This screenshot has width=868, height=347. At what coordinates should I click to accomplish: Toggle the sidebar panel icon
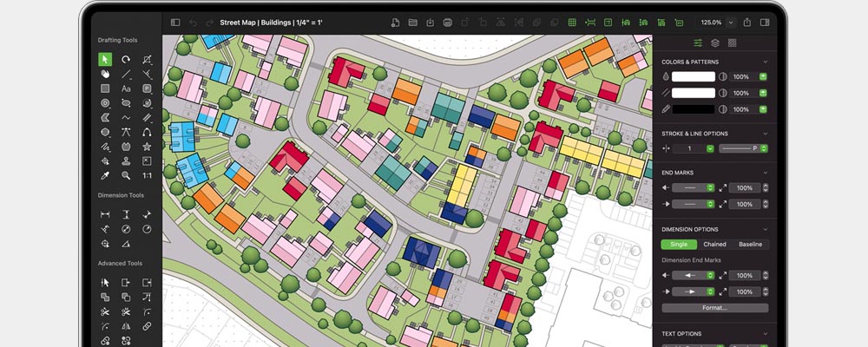[175, 22]
